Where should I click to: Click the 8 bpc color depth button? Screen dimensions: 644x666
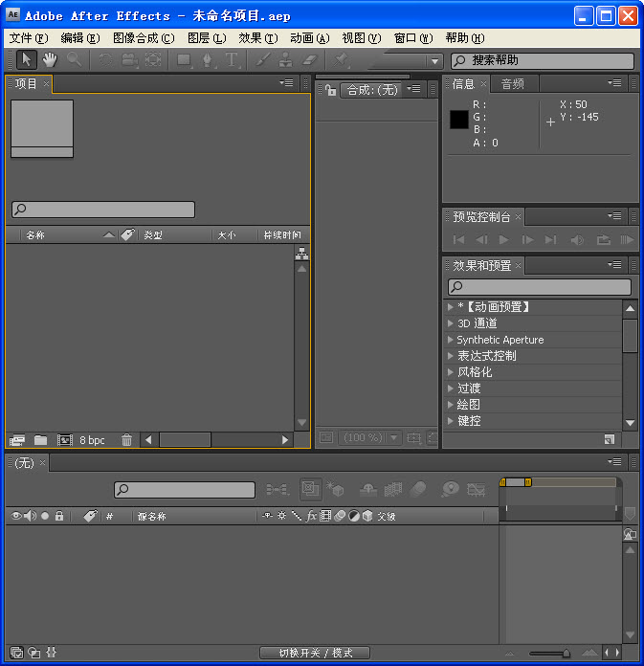click(x=92, y=440)
